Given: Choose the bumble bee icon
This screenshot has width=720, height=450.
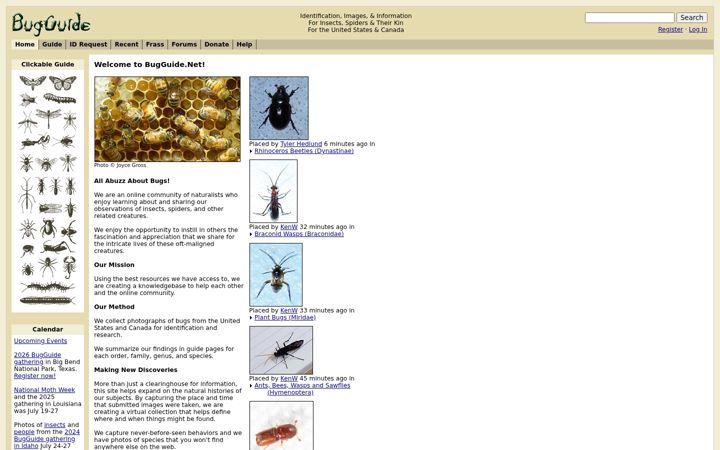Looking at the screenshot, I should (46, 163).
